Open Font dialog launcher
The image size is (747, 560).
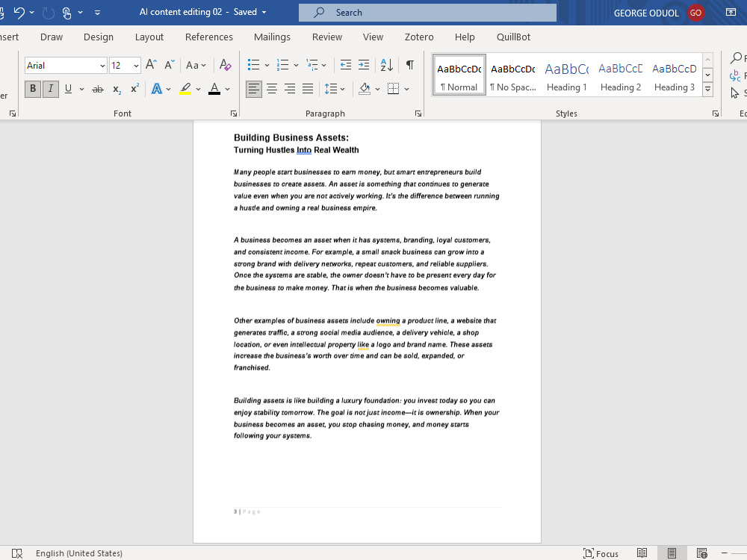[233, 113]
